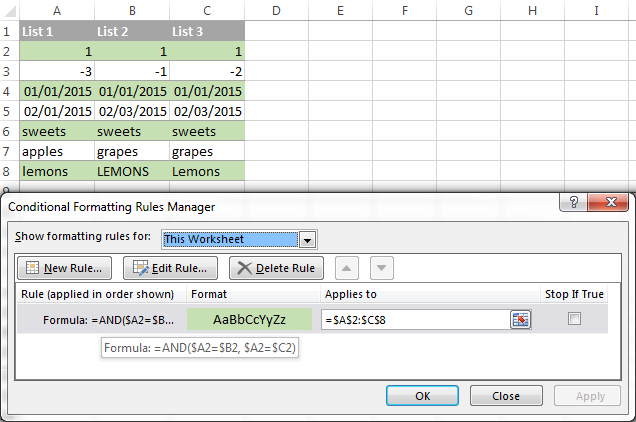Click the Lemons cell in column C

click(207, 171)
